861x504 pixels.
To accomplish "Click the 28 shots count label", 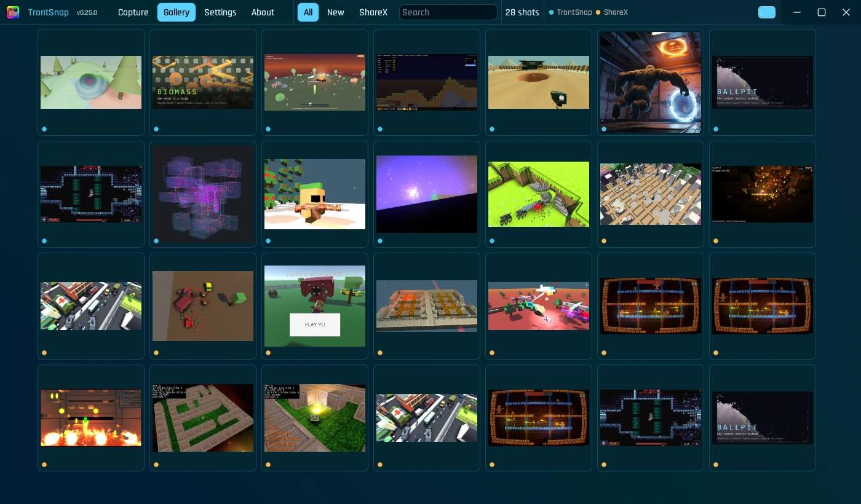I will (522, 12).
